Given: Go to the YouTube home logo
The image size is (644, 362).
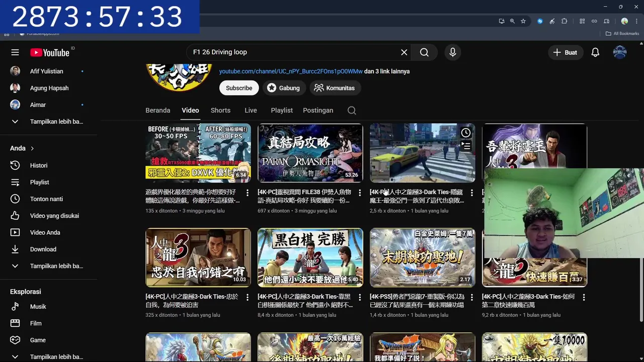Looking at the screenshot, I should [x=50, y=52].
